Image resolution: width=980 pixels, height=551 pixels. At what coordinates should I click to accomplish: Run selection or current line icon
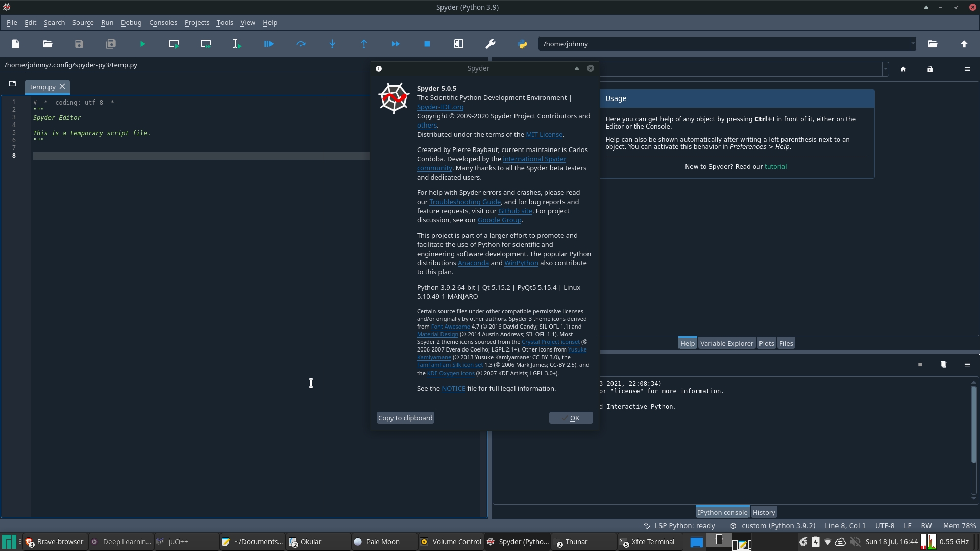click(x=237, y=44)
